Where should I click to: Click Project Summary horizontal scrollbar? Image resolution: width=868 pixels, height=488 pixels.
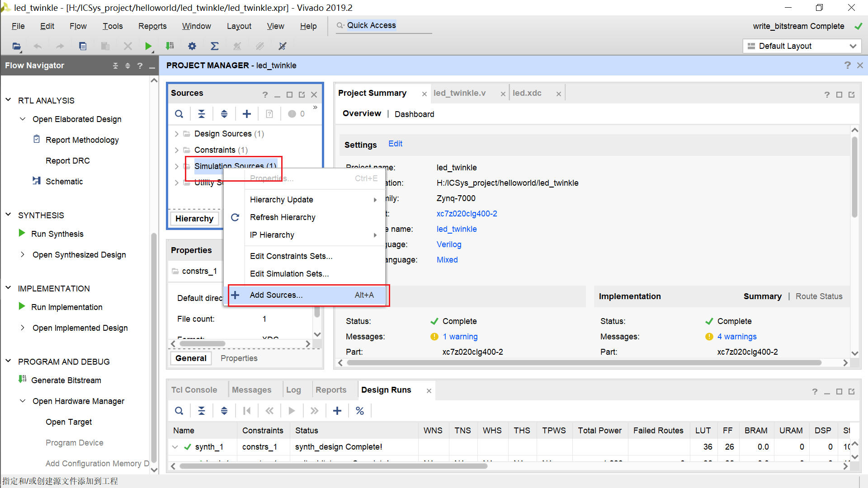tap(583, 363)
